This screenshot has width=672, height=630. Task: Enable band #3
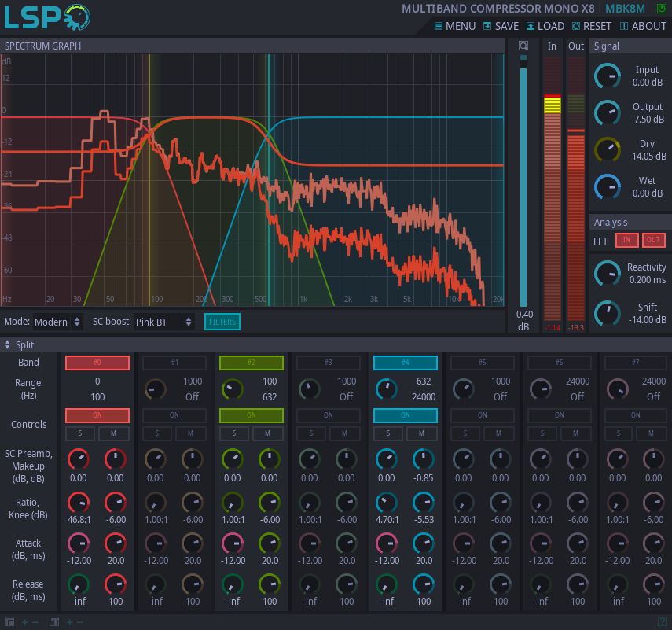pos(329,363)
